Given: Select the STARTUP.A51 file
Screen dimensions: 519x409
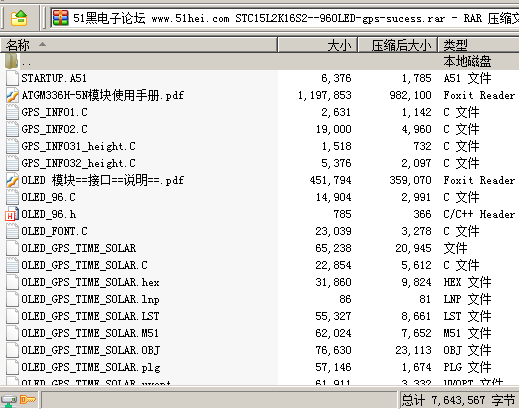Looking at the screenshot, I should pyautogui.click(x=54, y=78).
